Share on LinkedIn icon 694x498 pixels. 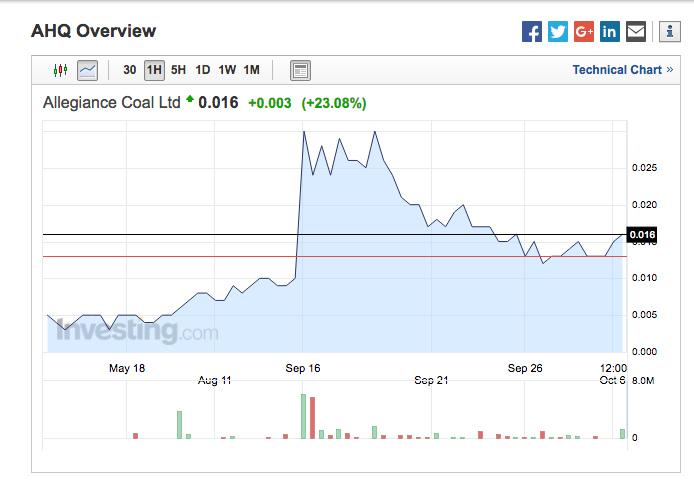[x=609, y=31]
